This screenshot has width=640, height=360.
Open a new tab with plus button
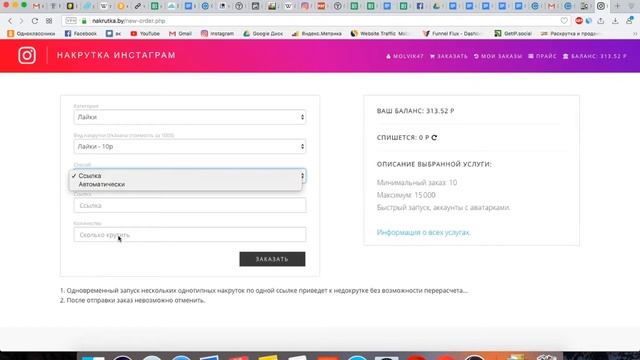[617, 6]
